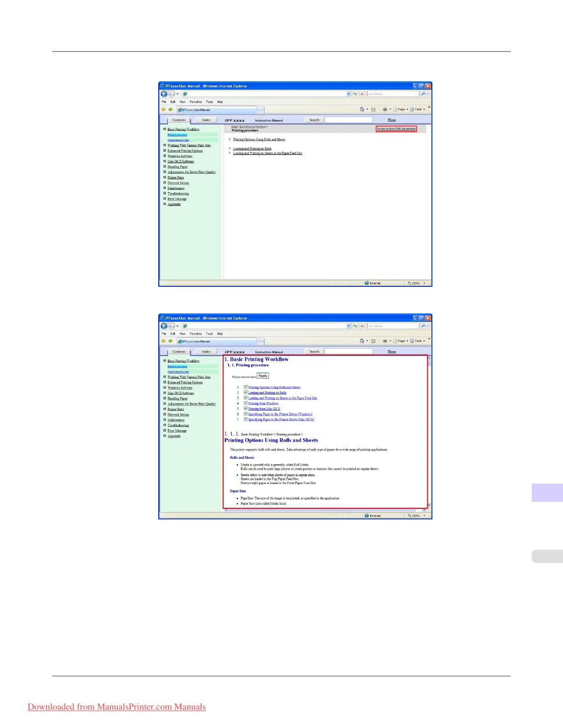This screenshot has width=563, height=728.
Task: Click the Back arrow in the lower browser window
Action: [164, 326]
